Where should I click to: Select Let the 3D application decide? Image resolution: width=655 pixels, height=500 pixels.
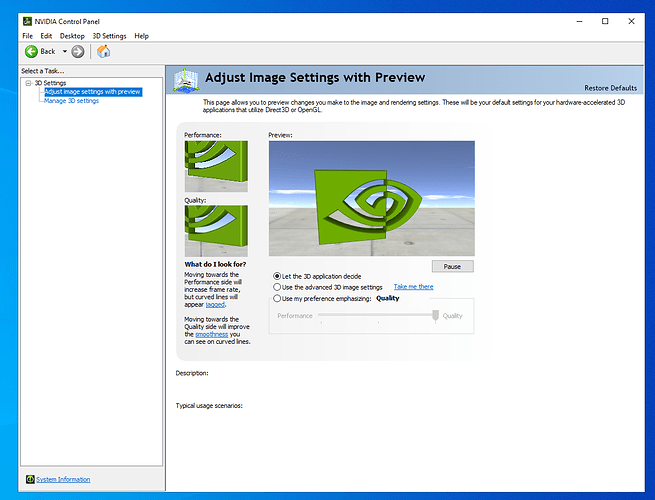pos(277,276)
